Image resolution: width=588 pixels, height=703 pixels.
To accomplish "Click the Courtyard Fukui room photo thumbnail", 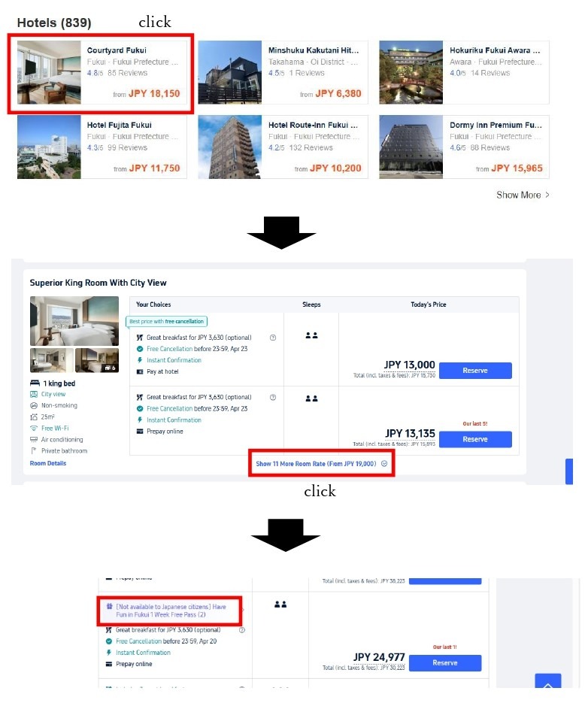I will coord(49,73).
